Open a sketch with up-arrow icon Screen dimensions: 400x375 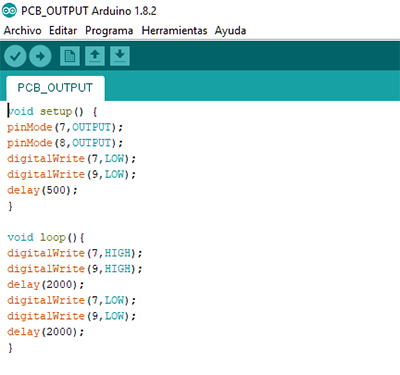pyautogui.click(x=95, y=56)
